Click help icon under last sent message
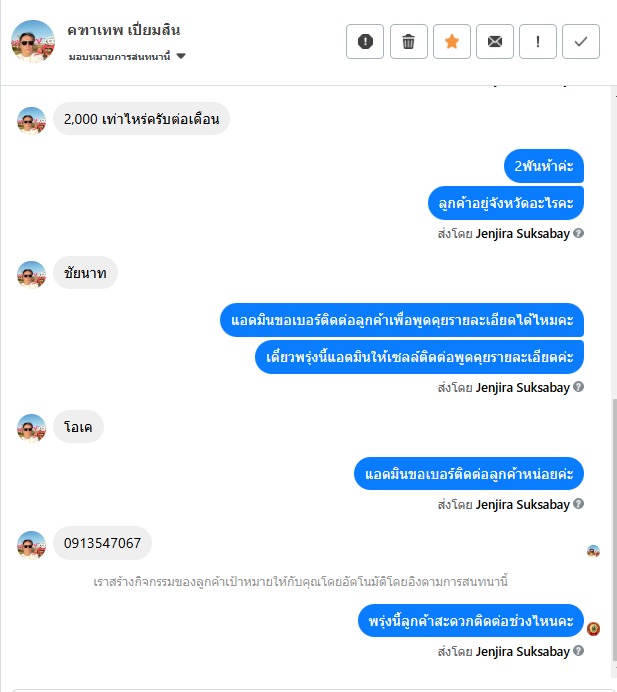 click(578, 651)
